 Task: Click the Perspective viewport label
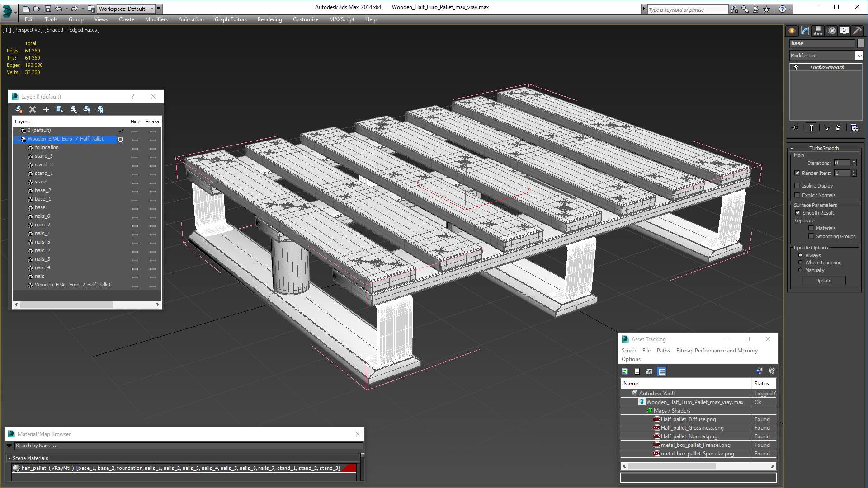coord(28,30)
